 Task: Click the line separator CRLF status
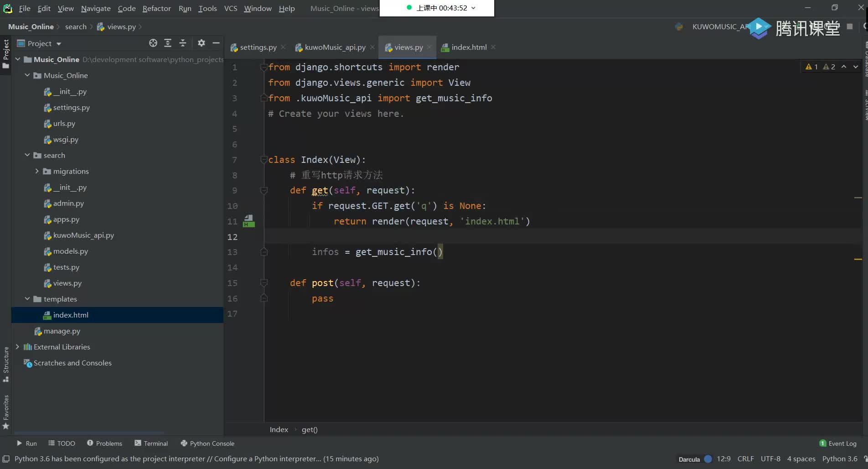coord(745,459)
